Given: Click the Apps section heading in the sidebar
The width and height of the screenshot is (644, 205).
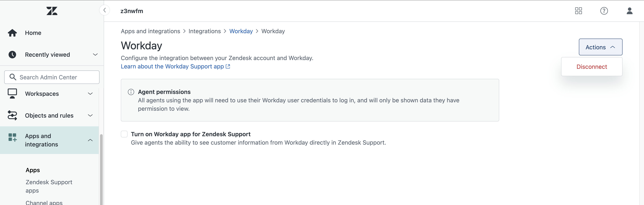Looking at the screenshot, I should pos(33,170).
